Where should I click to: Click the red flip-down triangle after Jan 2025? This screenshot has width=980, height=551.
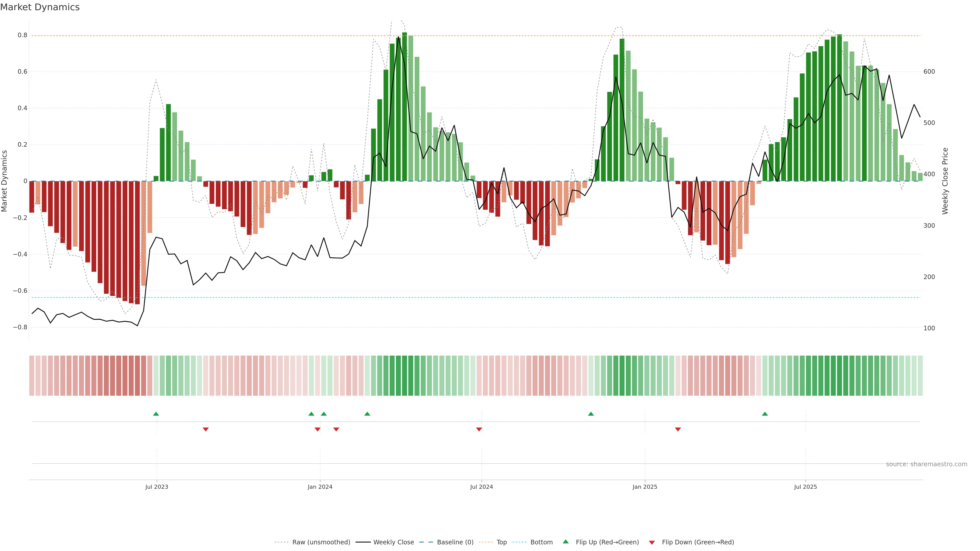tap(678, 429)
